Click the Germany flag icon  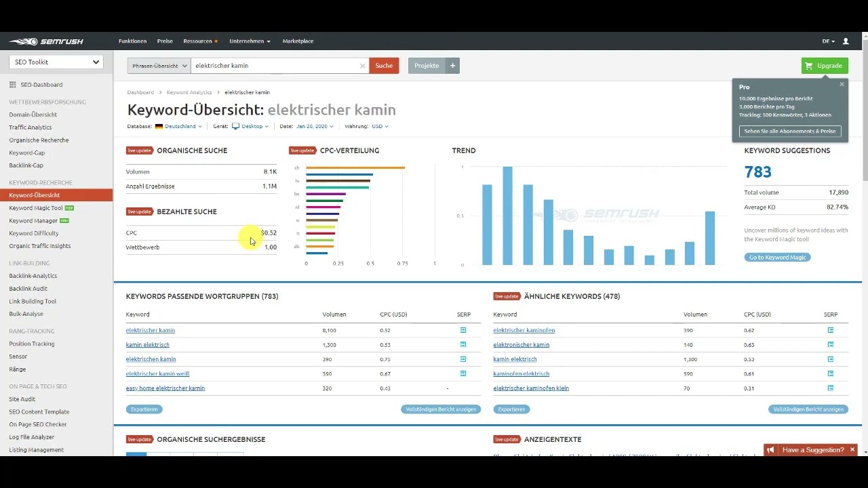pyautogui.click(x=159, y=126)
